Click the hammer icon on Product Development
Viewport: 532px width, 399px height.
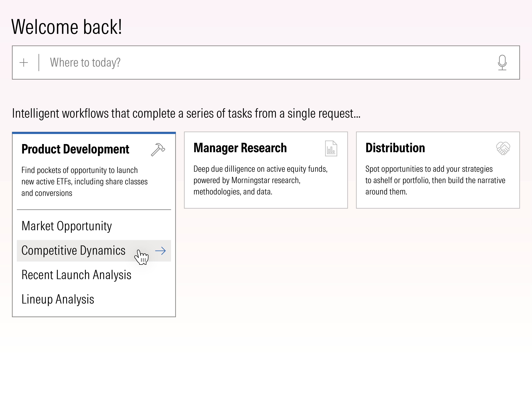tap(158, 150)
